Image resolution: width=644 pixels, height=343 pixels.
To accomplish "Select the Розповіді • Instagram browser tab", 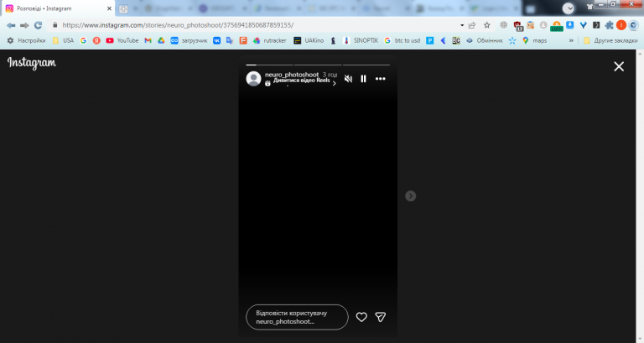I will point(58,8).
